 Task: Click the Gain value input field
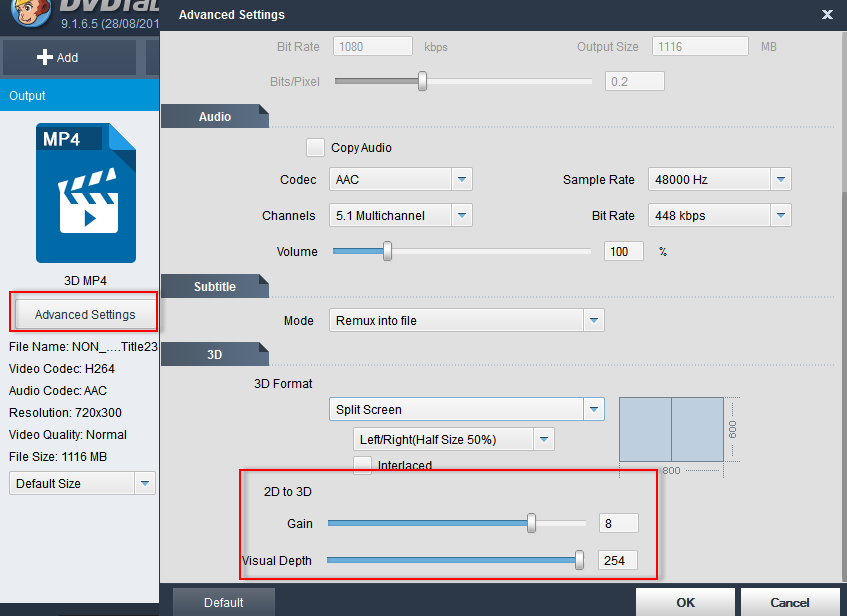(x=618, y=523)
